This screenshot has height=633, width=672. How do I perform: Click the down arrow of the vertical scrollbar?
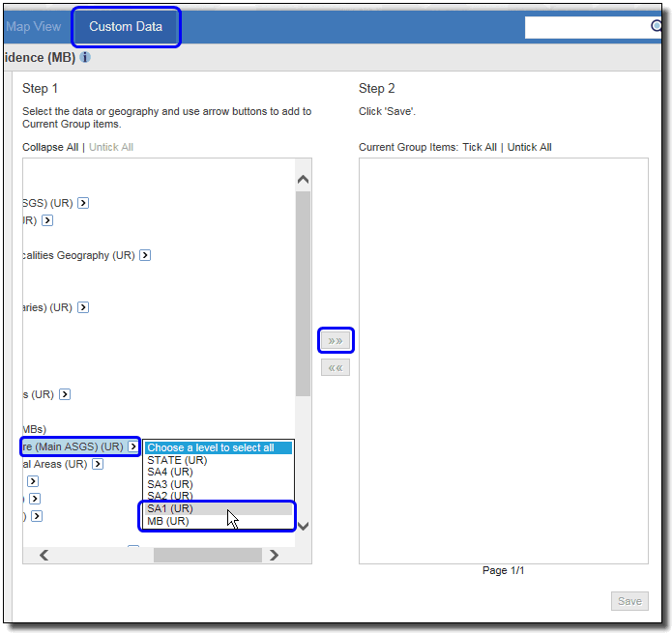pos(303,526)
